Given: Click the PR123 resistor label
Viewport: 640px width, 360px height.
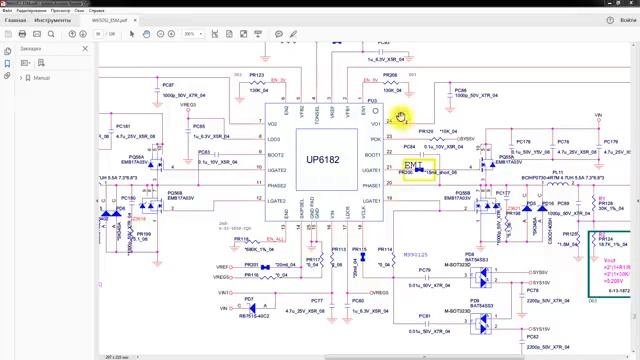Looking at the screenshot, I should (x=257, y=75).
